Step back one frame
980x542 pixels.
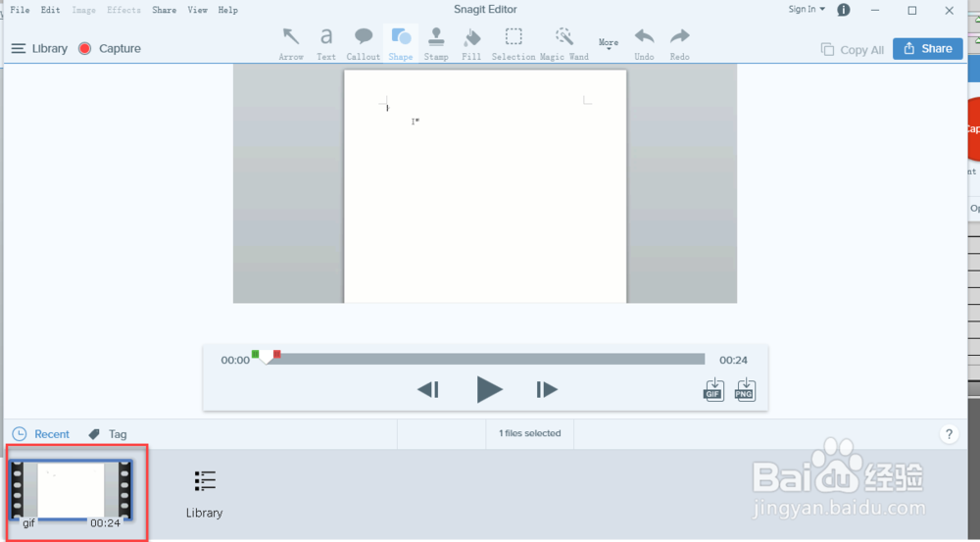[x=428, y=389]
